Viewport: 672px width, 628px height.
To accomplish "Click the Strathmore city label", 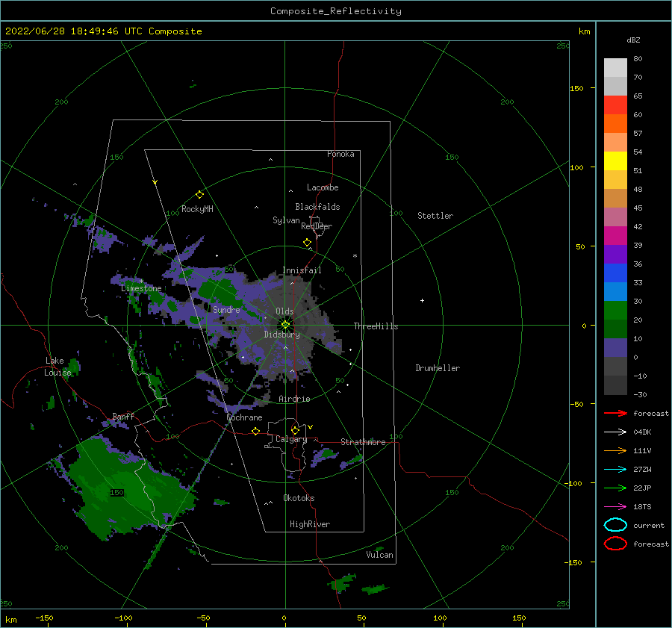I will click(363, 442).
